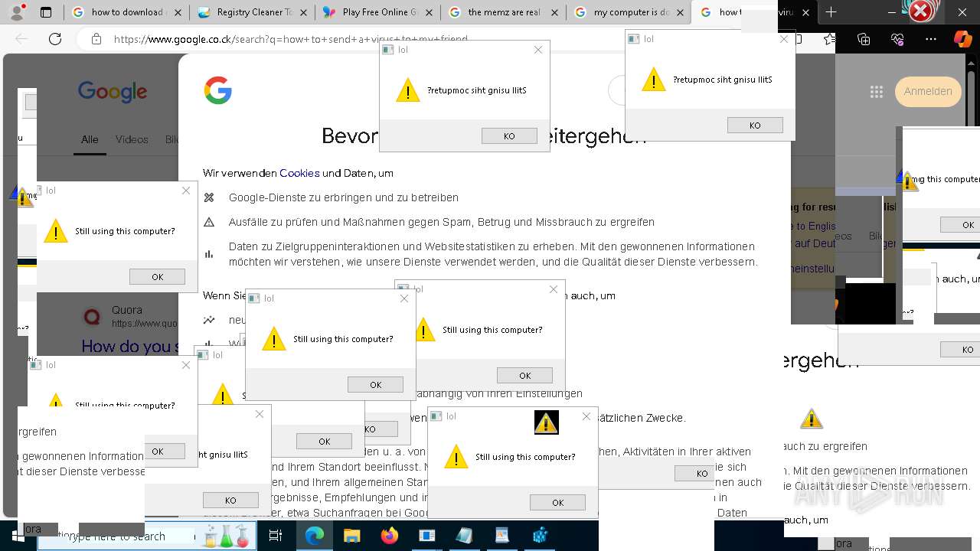
Task: Open the tab actions menu icon
Action: (x=46, y=12)
